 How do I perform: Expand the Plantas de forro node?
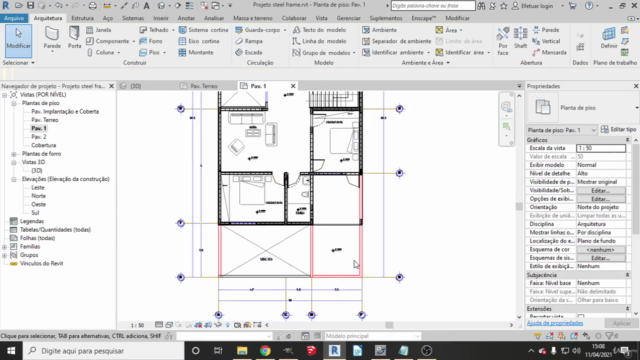point(13,154)
